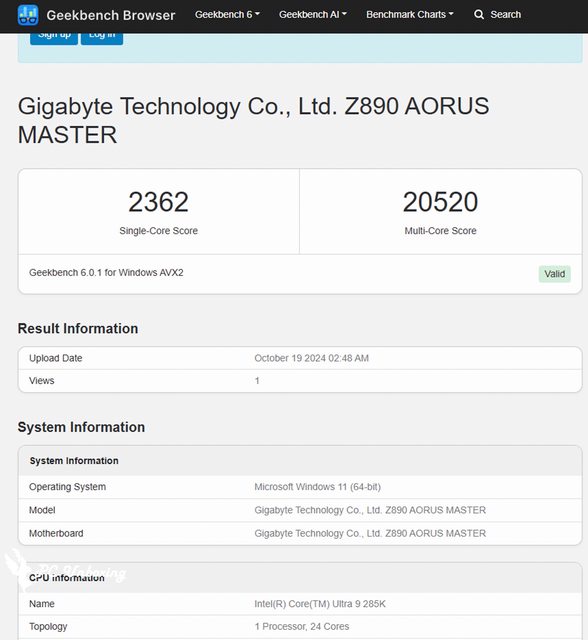This screenshot has height=640, width=588.
Task: Click the Geekbench 6.0.1 version text
Action: tap(106, 273)
